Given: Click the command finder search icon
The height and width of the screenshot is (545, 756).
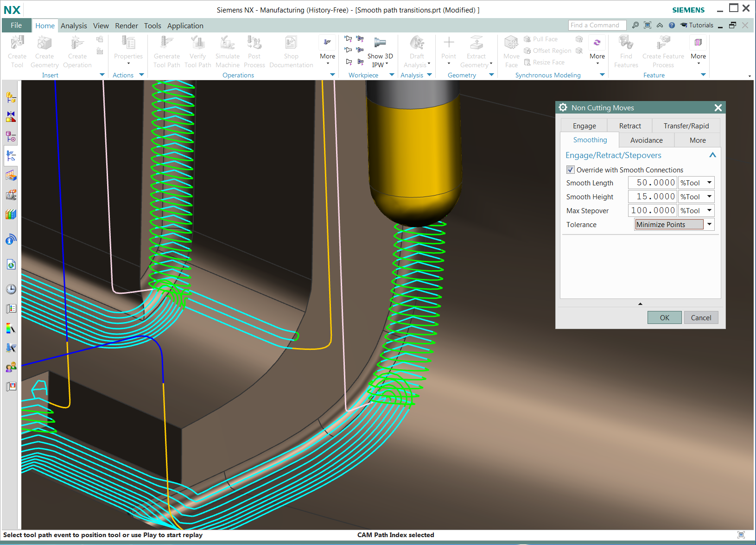Looking at the screenshot, I should [635, 25].
